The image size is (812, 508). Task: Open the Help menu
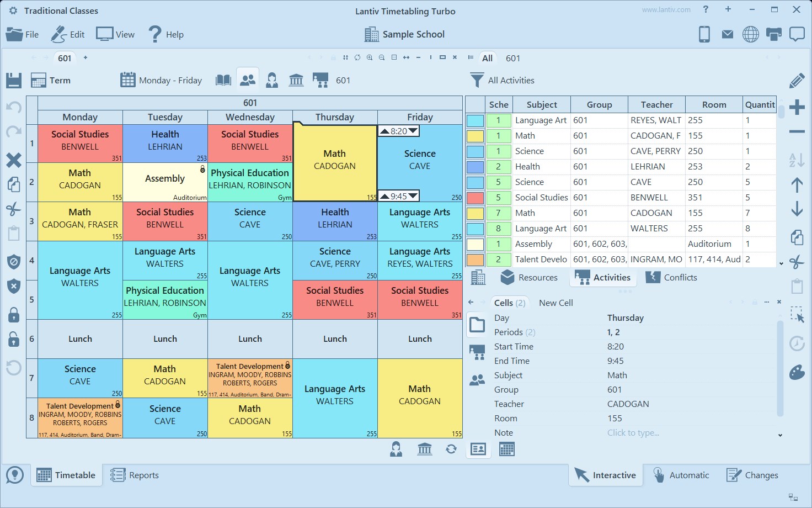[x=165, y=34]
